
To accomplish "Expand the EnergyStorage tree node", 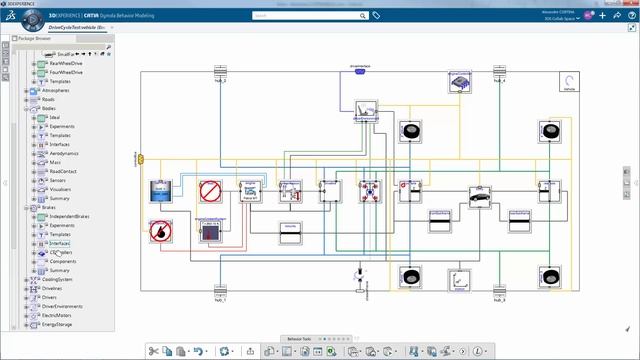I will point(27,325).
